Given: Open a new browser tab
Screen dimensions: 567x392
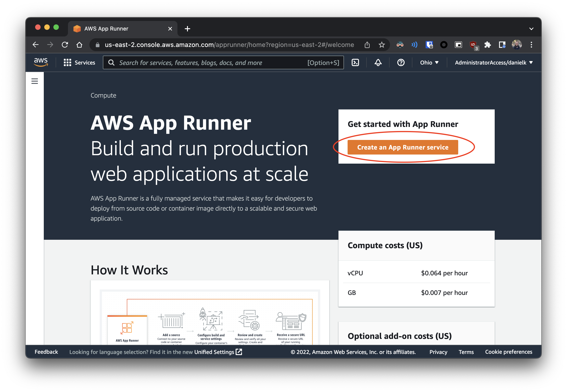Looking at the screenshot, I should 187,29.
